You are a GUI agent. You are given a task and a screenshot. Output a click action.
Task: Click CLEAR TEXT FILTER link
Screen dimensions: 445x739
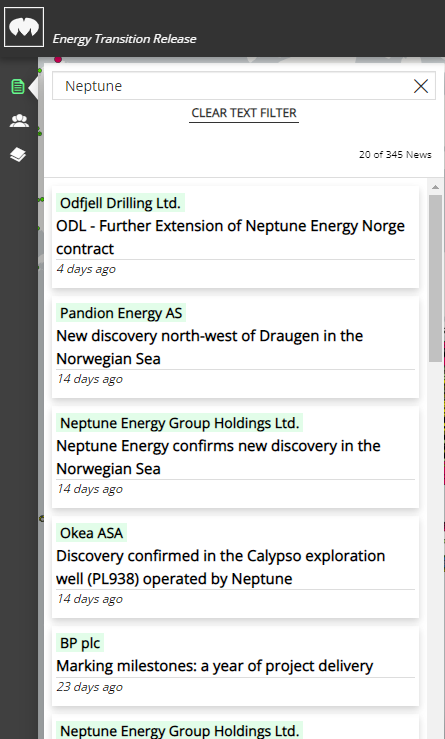coord(244,113)
